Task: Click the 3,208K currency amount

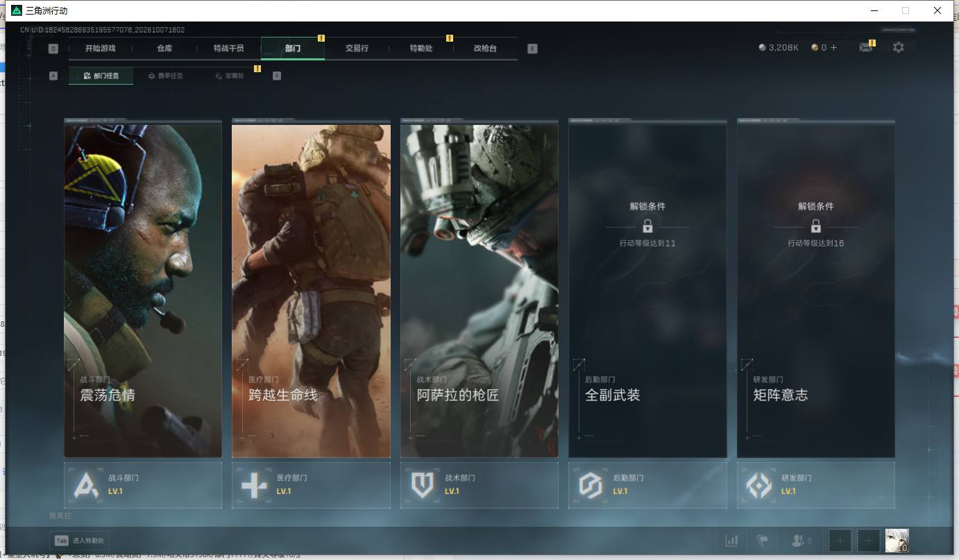Action: coord(783,48)
